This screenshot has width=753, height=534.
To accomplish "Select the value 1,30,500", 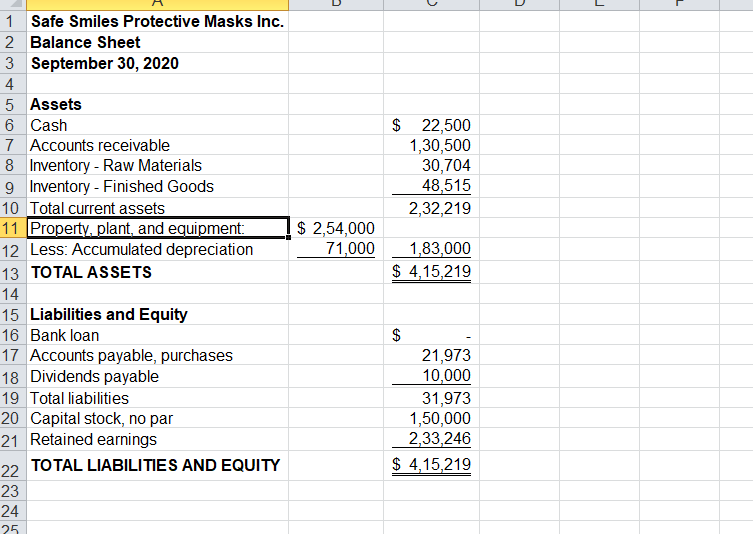I will 431,145.
